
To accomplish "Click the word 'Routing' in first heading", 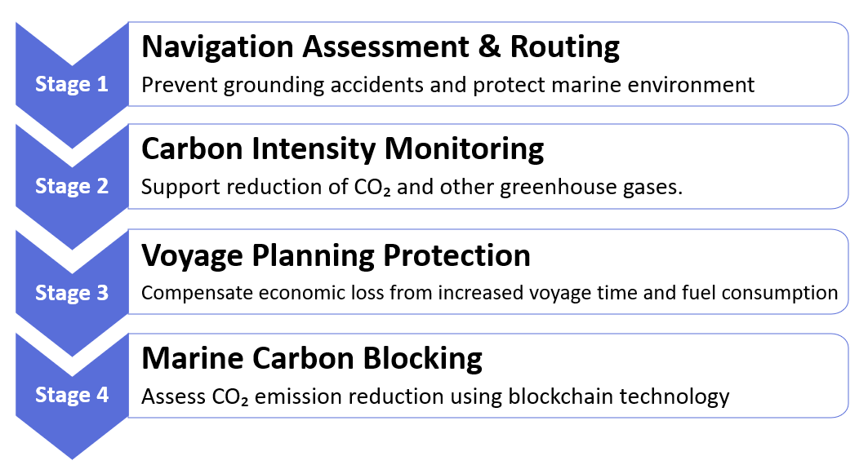I will click(x=564, y=47).
